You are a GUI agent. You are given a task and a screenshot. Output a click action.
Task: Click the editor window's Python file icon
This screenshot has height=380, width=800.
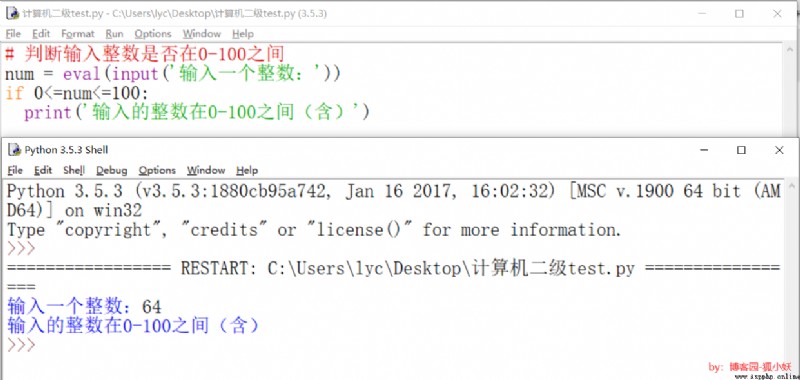click(12, 13)
